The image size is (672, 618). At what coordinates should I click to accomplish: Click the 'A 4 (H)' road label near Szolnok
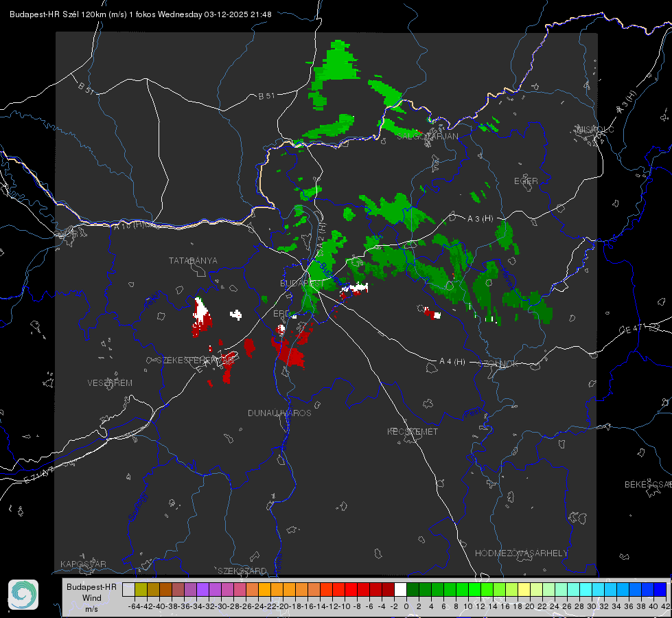[x=452, y=362]
